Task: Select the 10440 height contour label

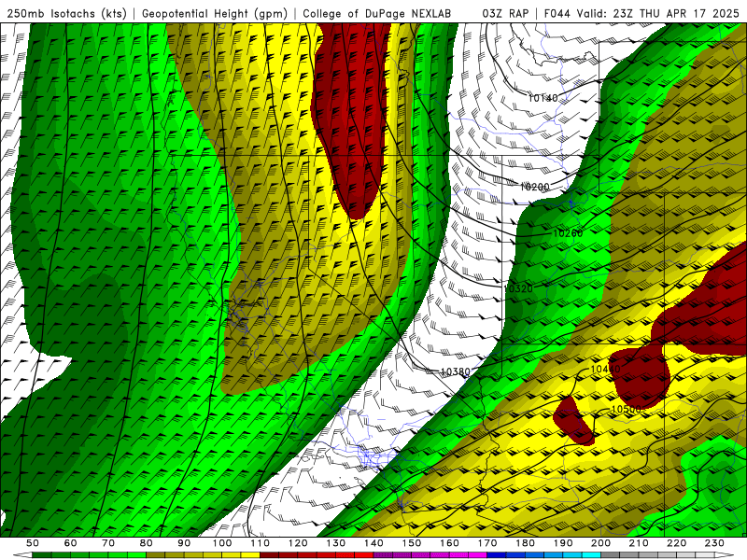Action: pos(605,369)
